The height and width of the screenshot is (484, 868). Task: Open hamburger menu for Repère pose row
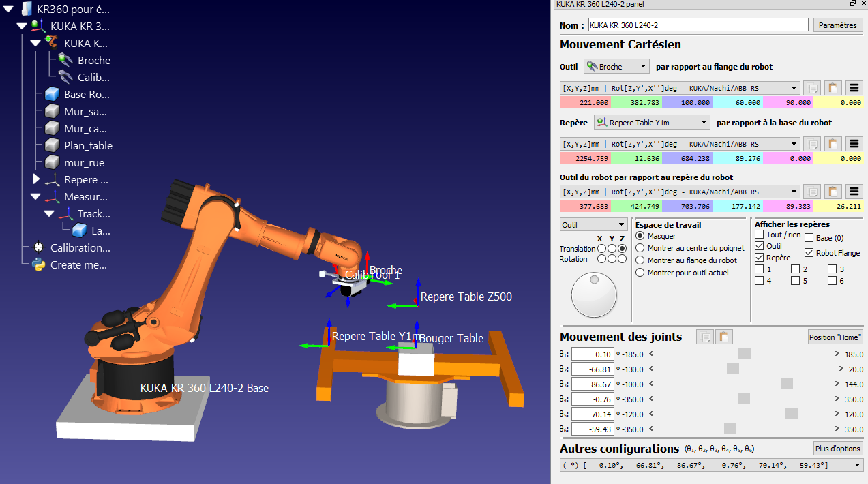coord(854,145)
